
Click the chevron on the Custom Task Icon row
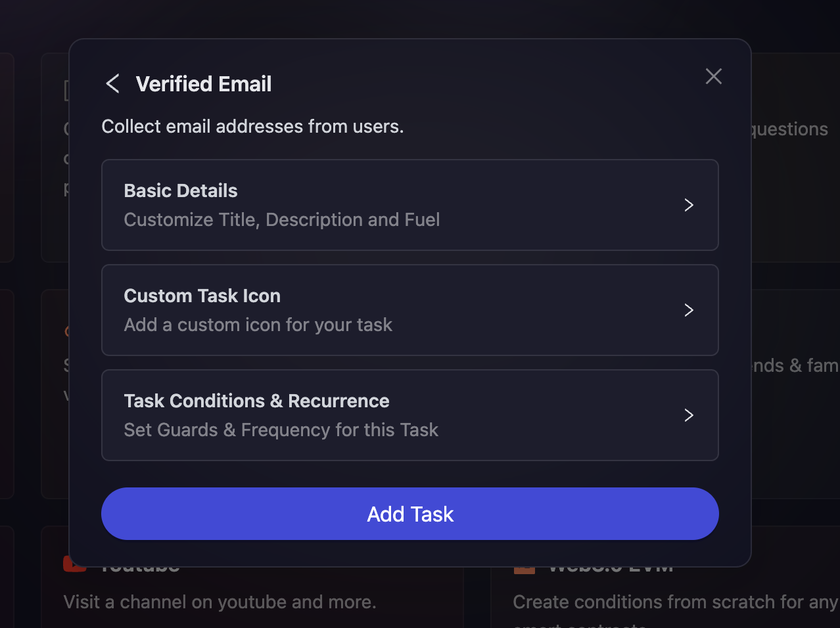click(x=689, y=310)
